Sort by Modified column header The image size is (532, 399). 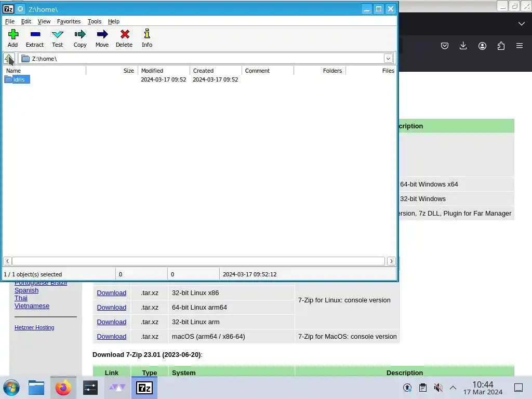point(164,71)
